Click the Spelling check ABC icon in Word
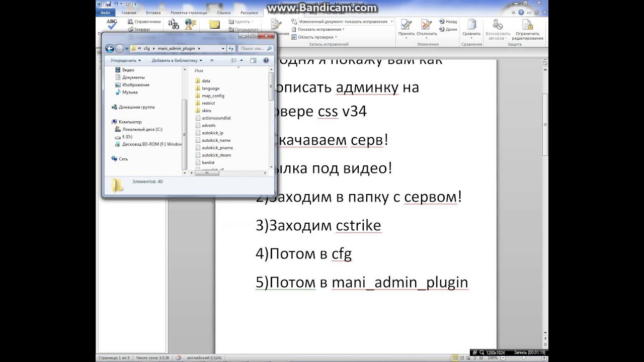The height and width of the screenshot is (362, 644). click(112, 23)
